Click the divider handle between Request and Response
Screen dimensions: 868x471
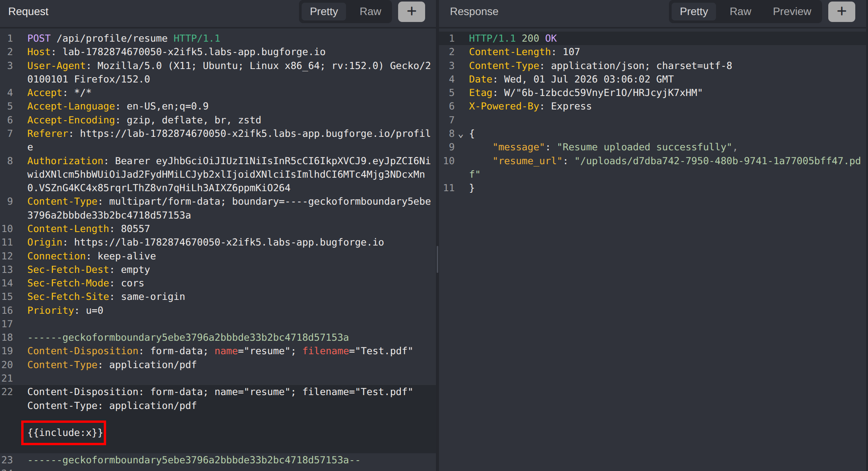coord(437,259)
